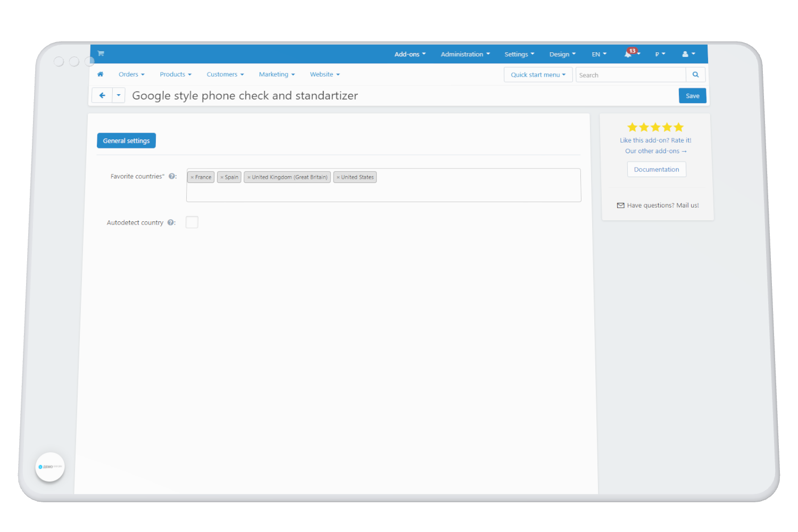Click help icon beside Favorite countries
This screenshot has height=532, width=798.
click(172, 177)
